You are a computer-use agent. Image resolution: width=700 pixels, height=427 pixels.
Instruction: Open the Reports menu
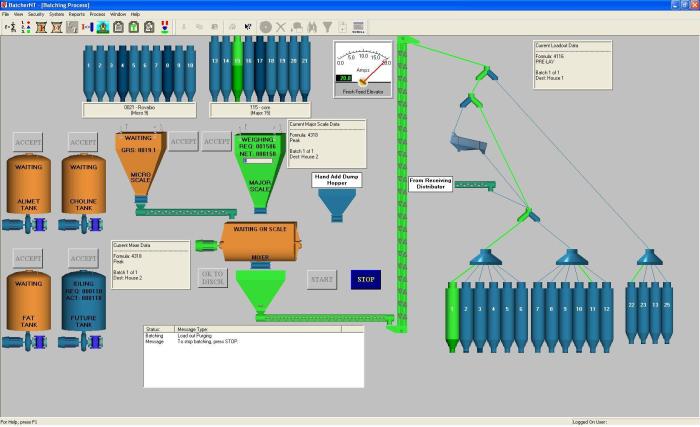pos(76,15)
